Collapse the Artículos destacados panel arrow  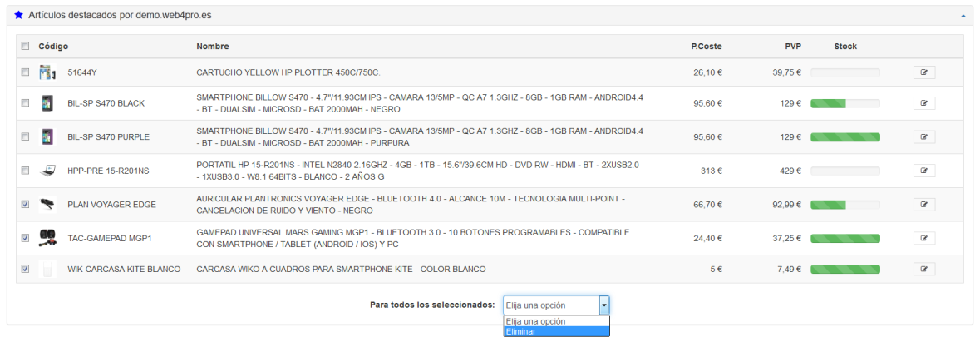(x=963, y=16)
